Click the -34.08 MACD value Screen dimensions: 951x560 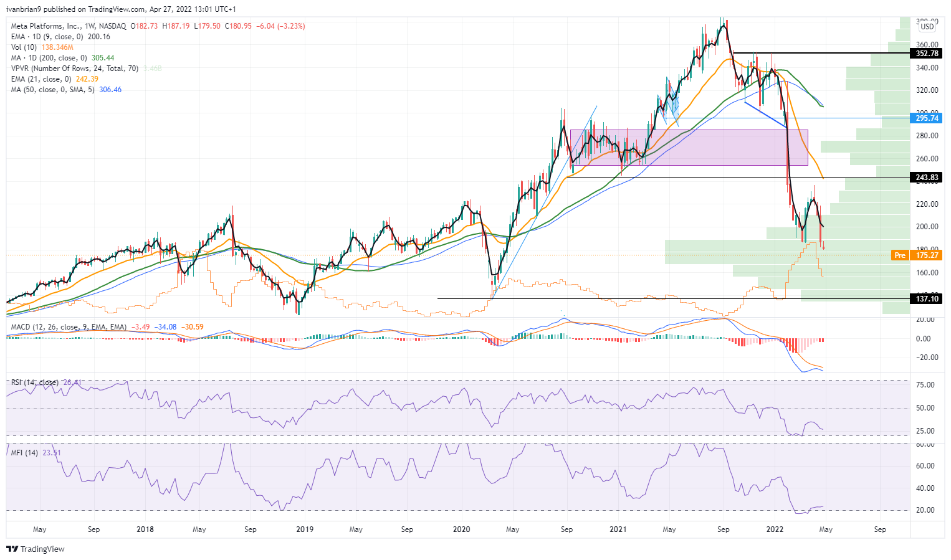(x=166, y=327)
